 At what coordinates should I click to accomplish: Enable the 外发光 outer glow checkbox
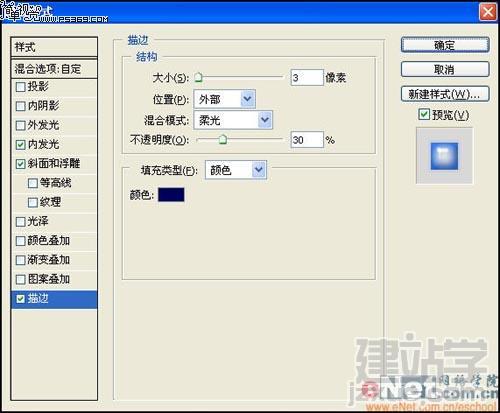tap(20, 125)
